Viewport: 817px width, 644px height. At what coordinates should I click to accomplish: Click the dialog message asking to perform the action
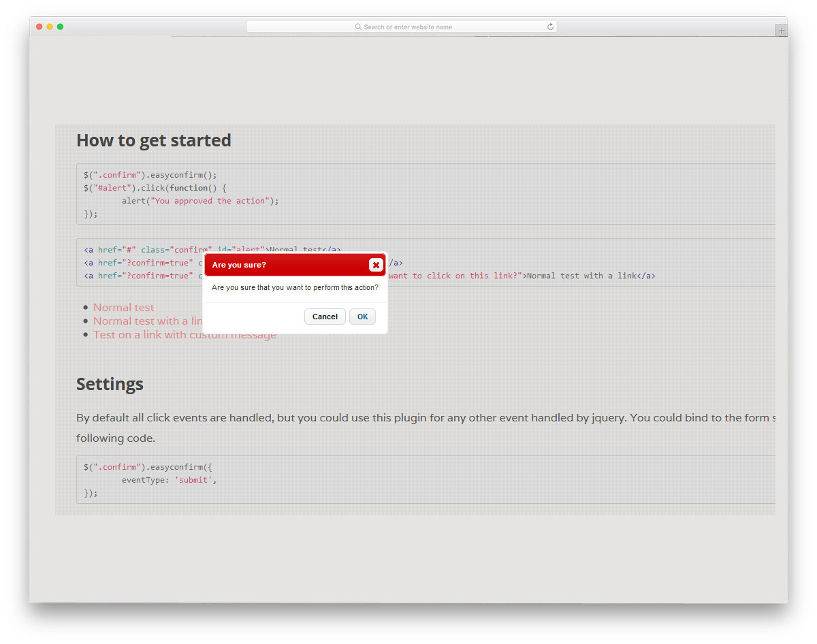pyautogui.click(x=295, y=288)
